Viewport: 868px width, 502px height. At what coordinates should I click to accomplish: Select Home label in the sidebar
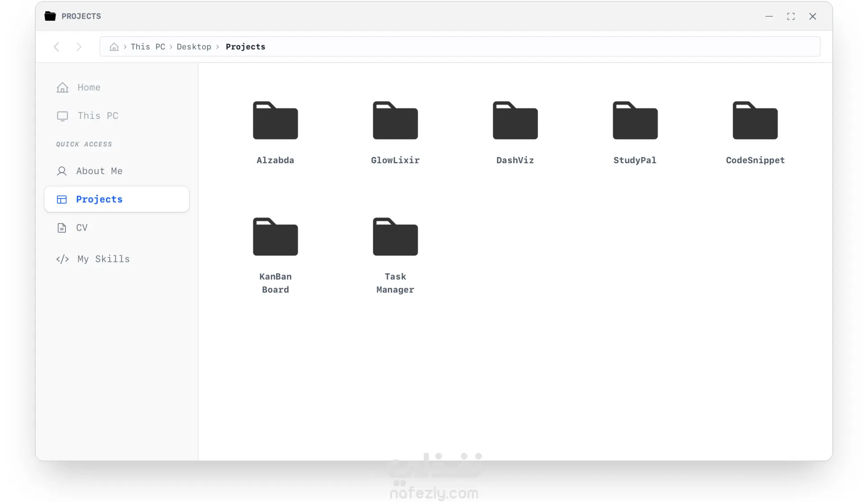[89, 87]
